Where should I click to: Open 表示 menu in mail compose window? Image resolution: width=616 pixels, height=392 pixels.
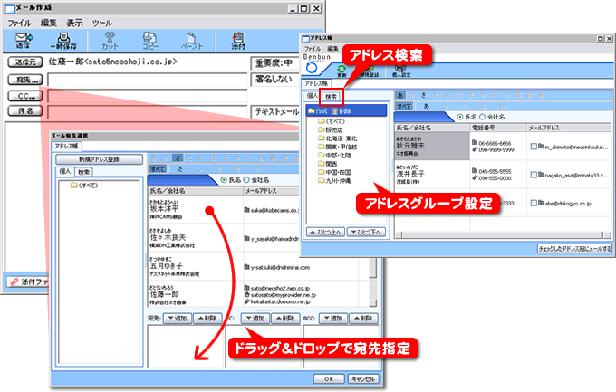pos(75,23)
